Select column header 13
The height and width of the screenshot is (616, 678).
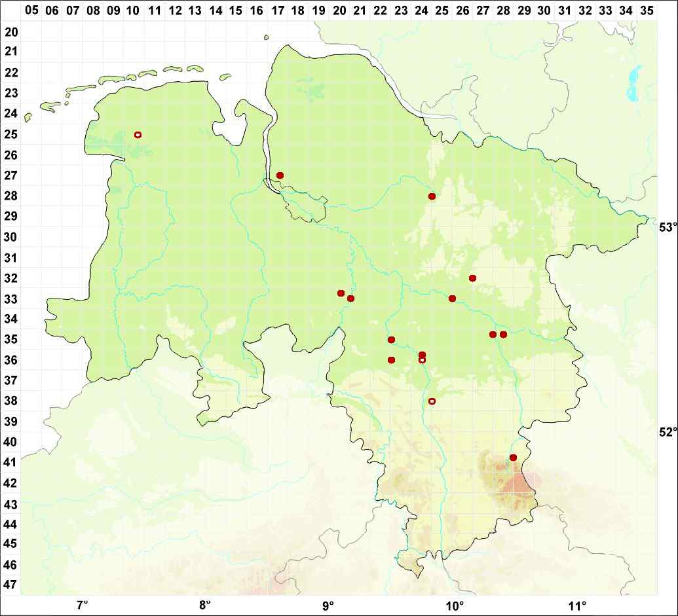[x=195, y=10]
